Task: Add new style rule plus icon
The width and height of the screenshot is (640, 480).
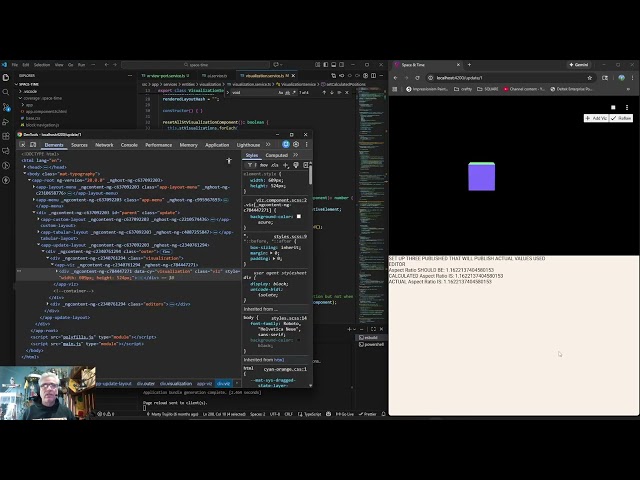Action: [285, 165]
